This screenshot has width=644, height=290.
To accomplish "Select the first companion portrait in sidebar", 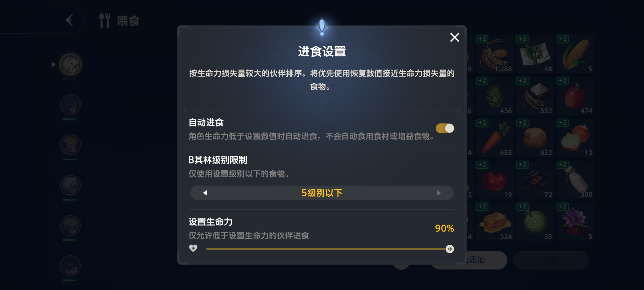I will tap(70, 65).
